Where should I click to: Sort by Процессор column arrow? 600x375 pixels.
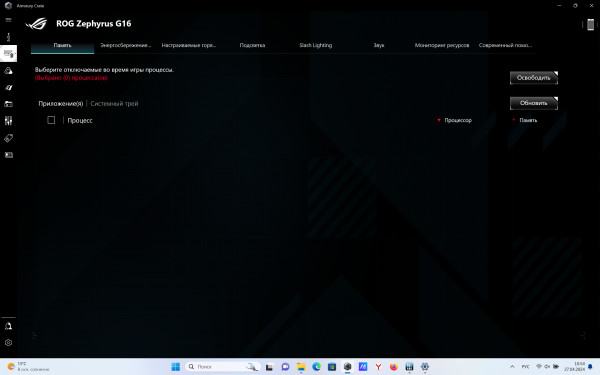click(x=439, y=120)
